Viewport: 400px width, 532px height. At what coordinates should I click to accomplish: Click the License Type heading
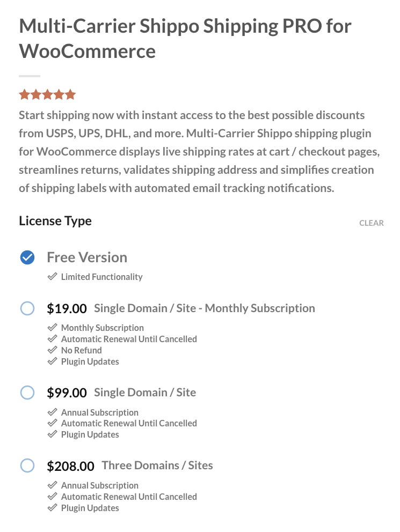pos(55,221)
